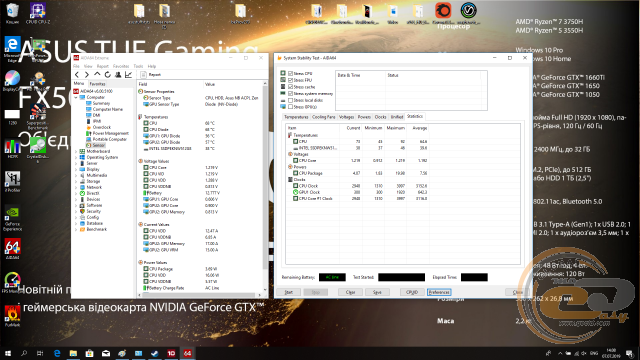Enable the Stress local disks checkbox
Viewport: 640px width, 360px height.
click(x=291, y=100)
